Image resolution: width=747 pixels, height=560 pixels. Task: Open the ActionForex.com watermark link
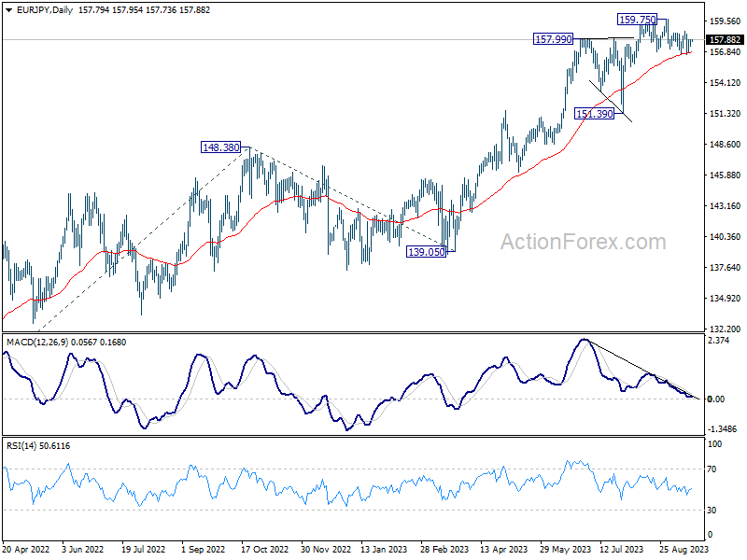point(583,242)
